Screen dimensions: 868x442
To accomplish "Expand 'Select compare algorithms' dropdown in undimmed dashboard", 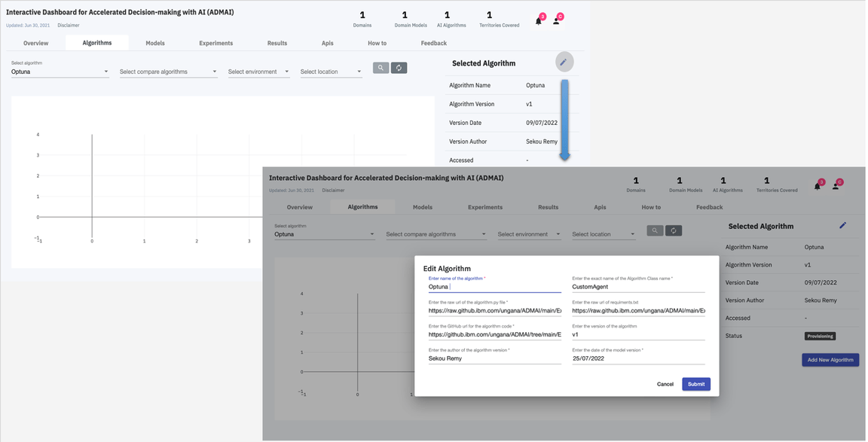I will tap(168, 72).
